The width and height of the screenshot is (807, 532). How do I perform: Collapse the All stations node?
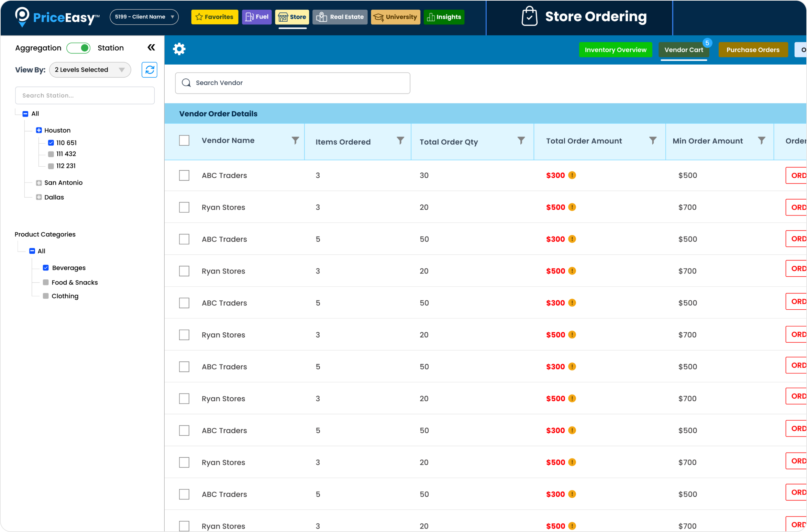[25, 114]
